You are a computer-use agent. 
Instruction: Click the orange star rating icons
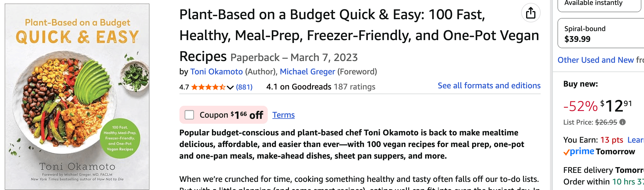click(208, 87)
